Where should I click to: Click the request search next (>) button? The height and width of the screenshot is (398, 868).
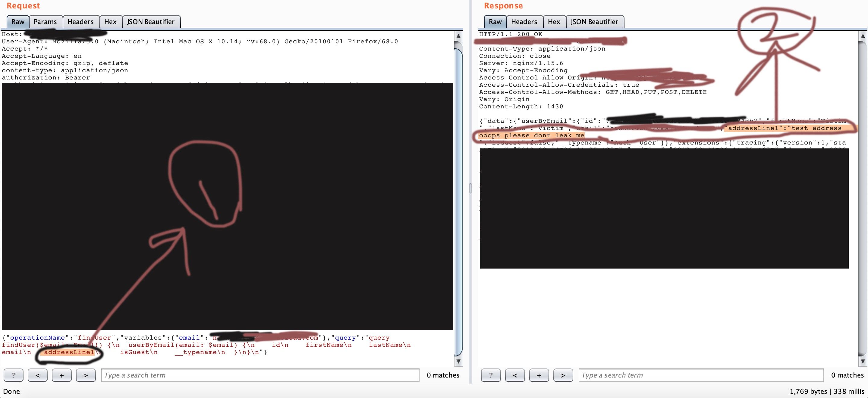pyautogui.click(x=86, y=375)
